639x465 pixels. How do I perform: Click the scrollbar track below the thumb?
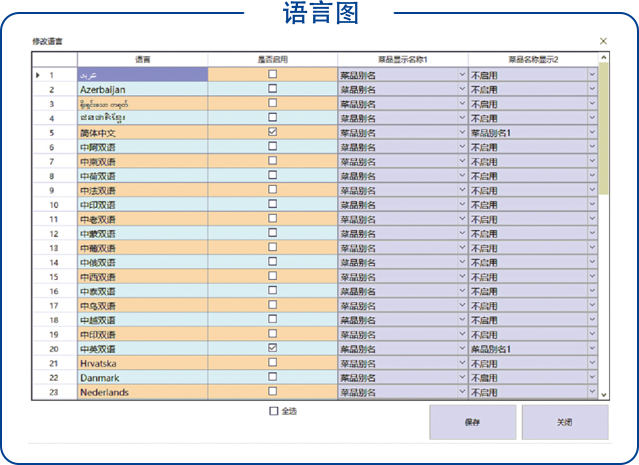click(604, 291)
